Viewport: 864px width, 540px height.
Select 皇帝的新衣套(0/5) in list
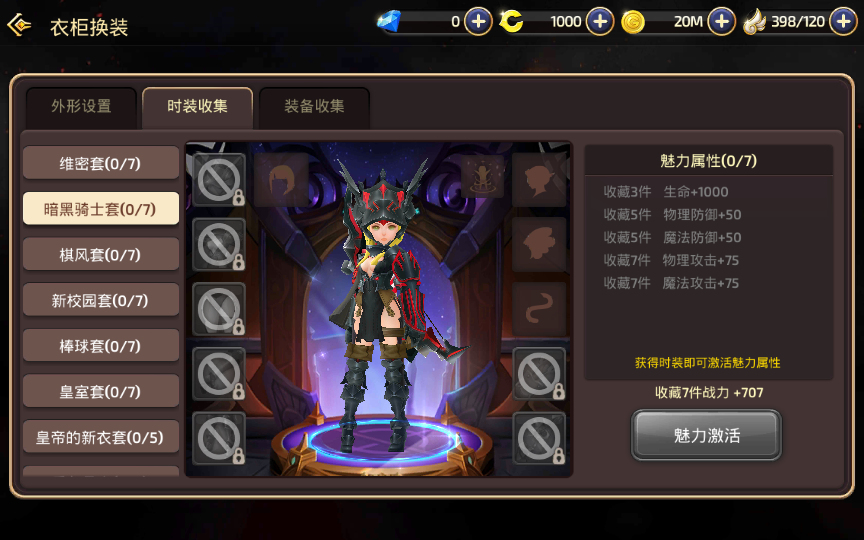(101, 437)
